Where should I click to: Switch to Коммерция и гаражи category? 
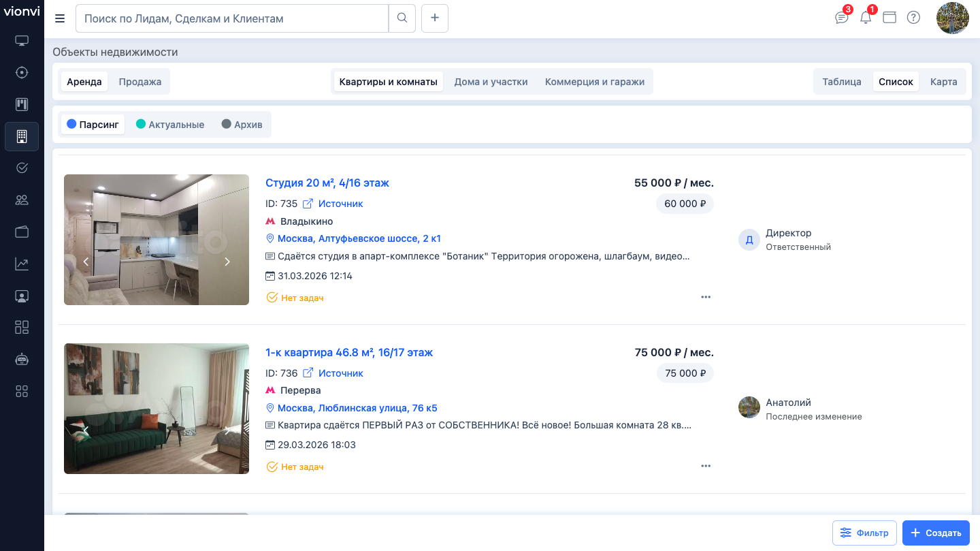click(x=595, y=82)
